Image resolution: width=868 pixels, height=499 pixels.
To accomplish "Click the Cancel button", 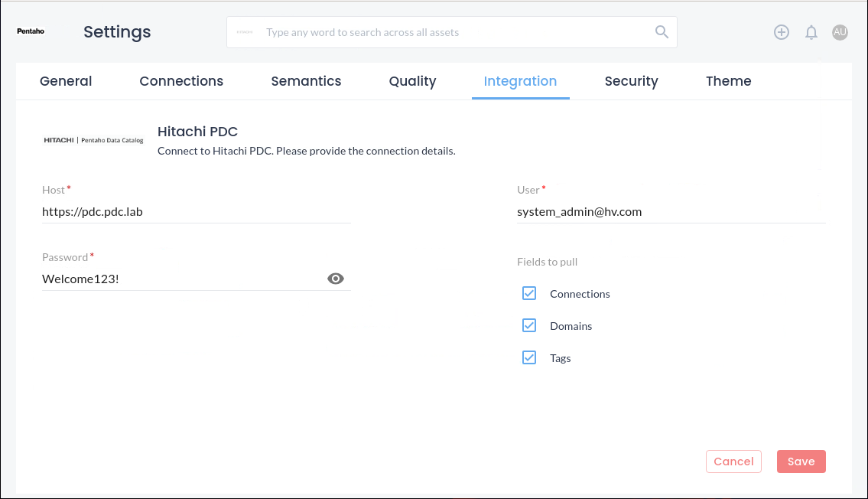I will (x=733, y=461).
